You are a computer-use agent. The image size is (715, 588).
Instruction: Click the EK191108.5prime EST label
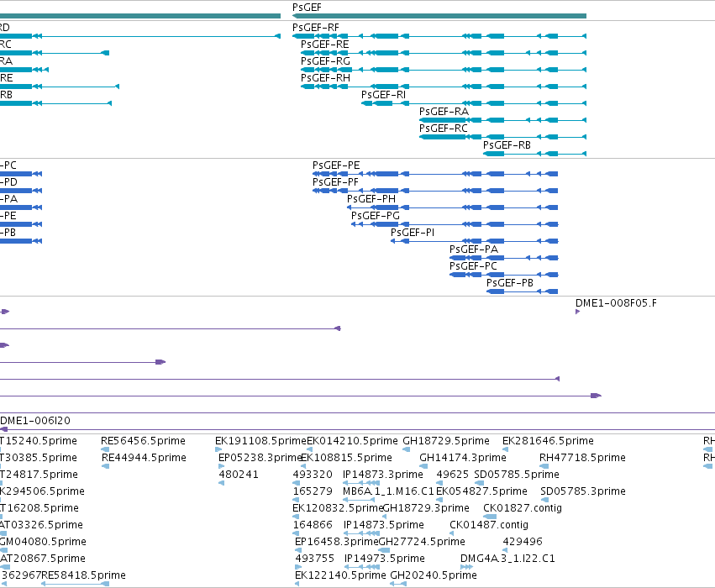(x=260, y=441)
